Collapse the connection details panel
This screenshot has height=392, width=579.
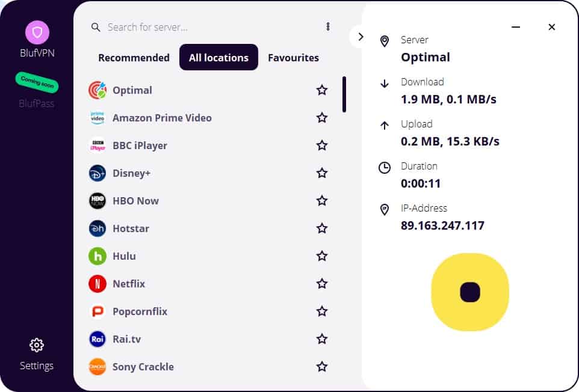click(360, 36)
